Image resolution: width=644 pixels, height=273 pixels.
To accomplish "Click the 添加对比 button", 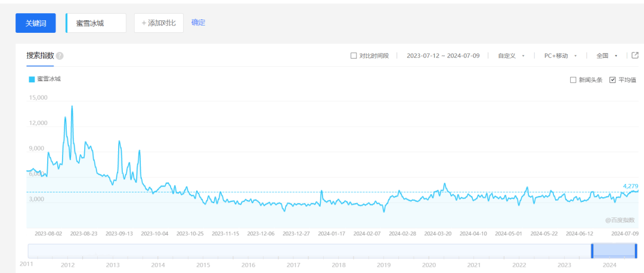I will pyautogui.click(x=159, y=23).
